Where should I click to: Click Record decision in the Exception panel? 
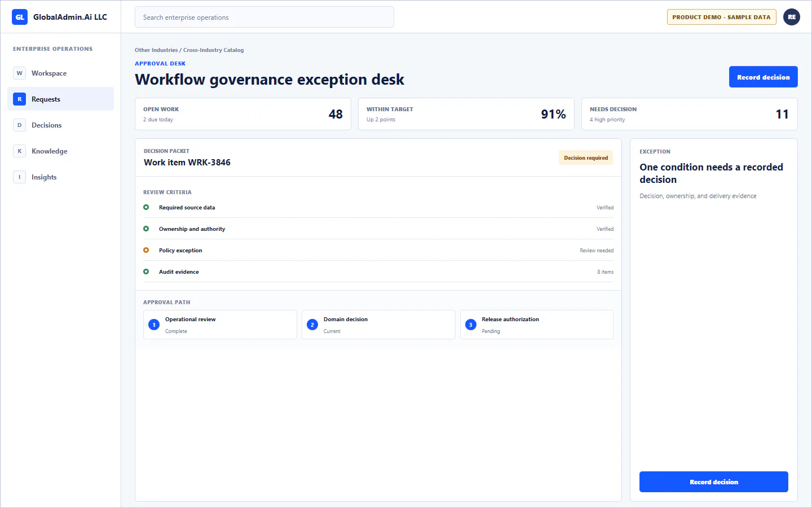tap(713, 482)
